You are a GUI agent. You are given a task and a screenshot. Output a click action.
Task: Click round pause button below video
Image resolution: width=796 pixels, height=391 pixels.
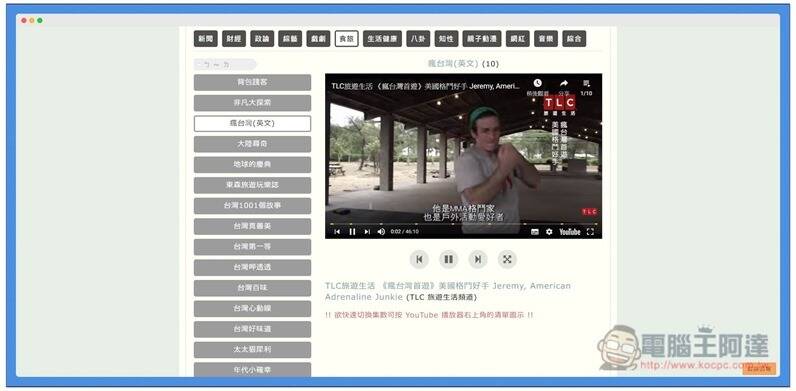click(x=448, y=259)
